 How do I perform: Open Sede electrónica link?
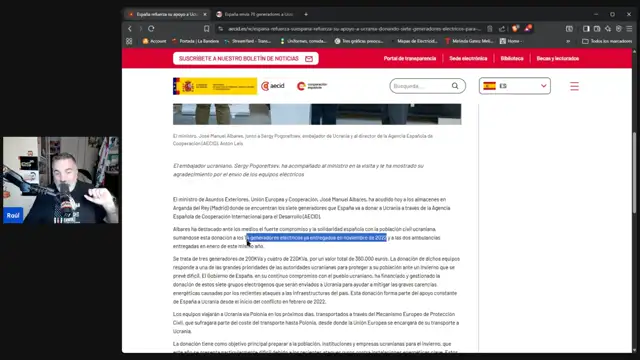pyautogui.click(x=468, y=58)
